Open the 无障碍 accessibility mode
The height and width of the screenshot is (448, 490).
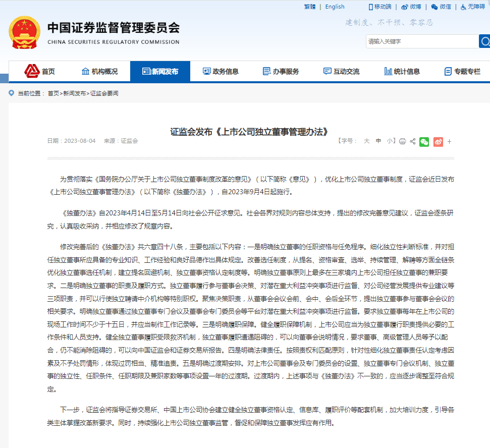pyautogui.click(x=472, y=7)
